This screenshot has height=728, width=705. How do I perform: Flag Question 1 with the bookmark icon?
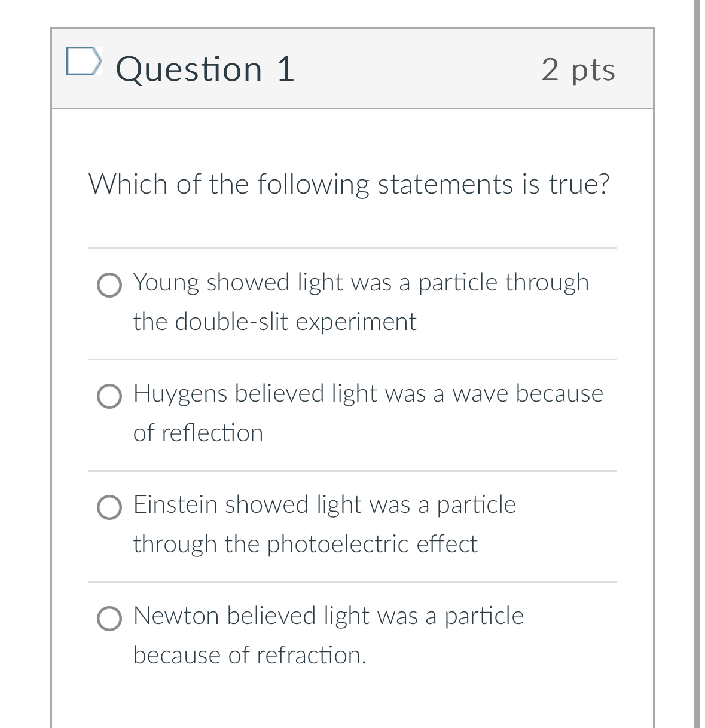point(82,63)
